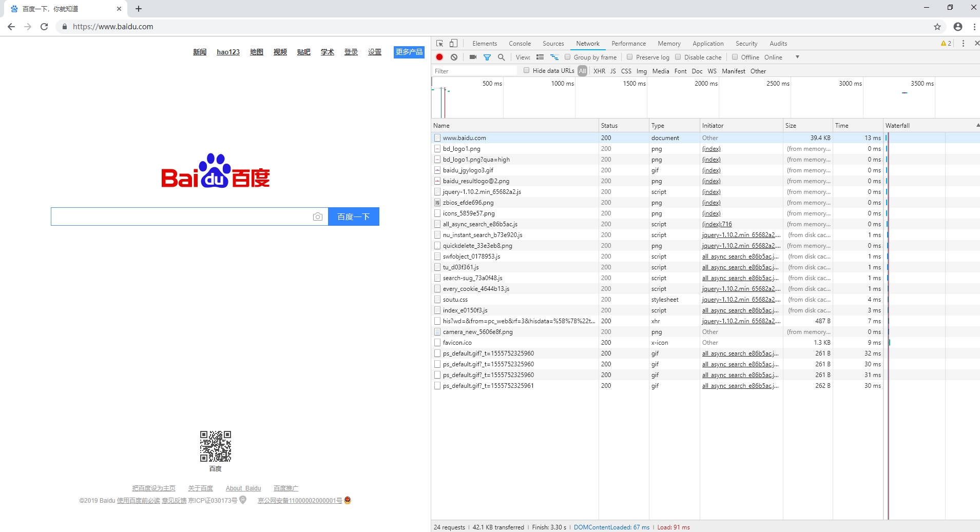
Task: Reload the Baidu page
Action: pyautogui.click(x=44, y=27)
